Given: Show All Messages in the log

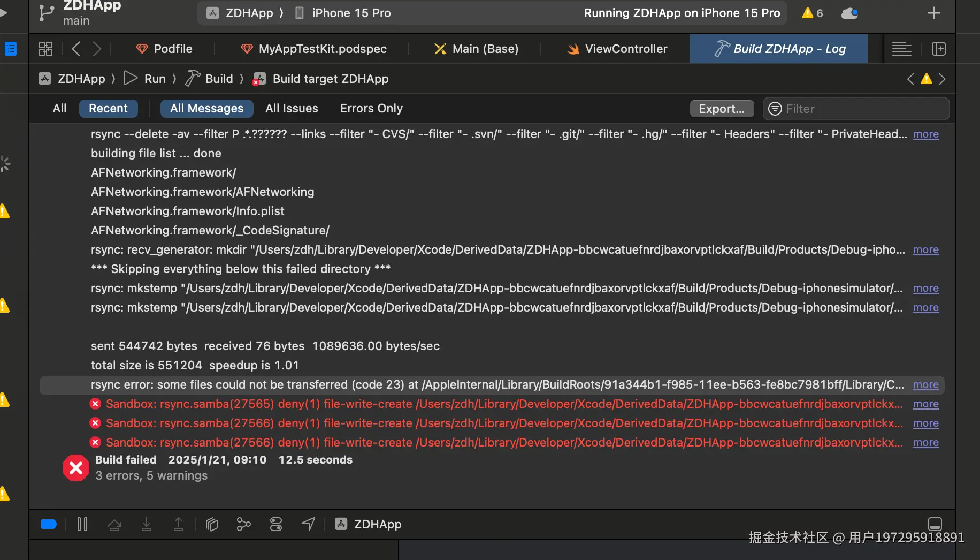Looking at the screenshot, I should (x=206, y=108).
